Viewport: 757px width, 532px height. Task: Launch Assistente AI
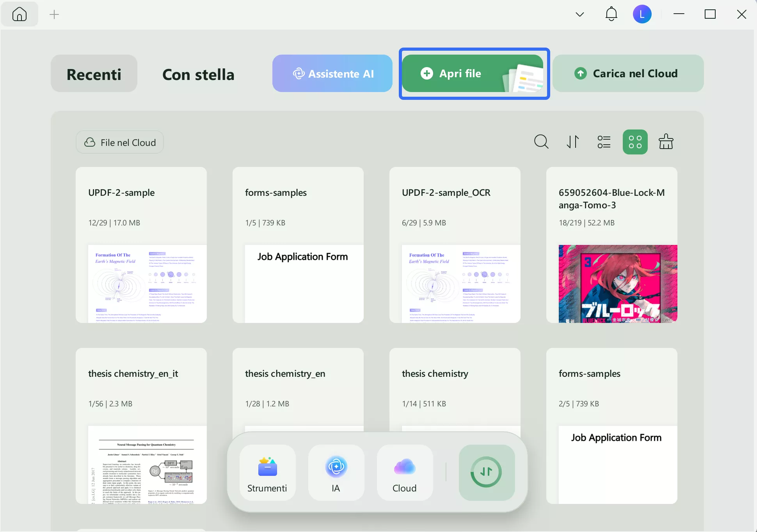332,74
